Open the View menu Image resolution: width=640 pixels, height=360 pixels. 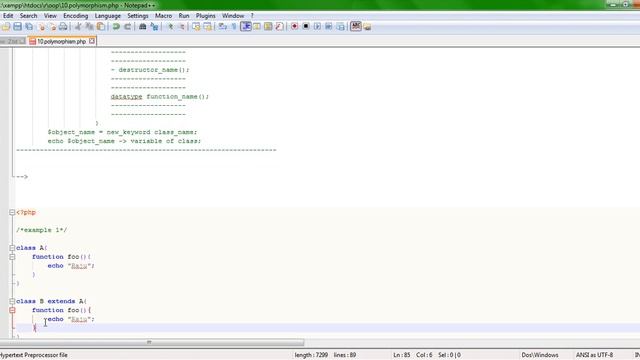click(x=50, y=16)
